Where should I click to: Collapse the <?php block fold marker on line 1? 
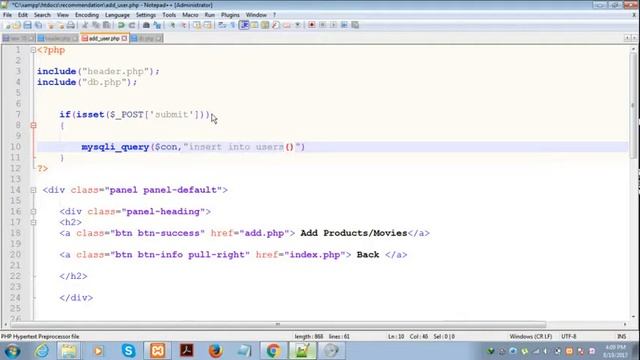[x=33, y=50]
